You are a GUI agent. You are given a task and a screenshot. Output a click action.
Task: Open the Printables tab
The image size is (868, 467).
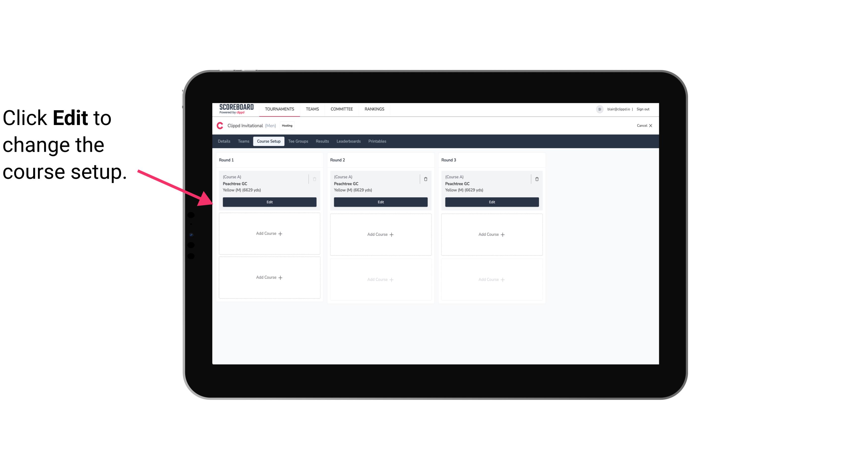click(x=376, y=141)
